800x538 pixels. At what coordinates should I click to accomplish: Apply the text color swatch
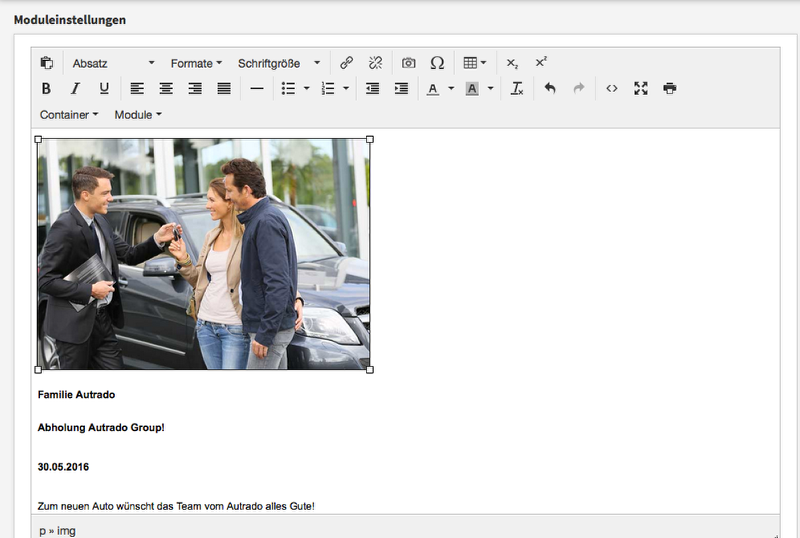(x=432, y=89)
